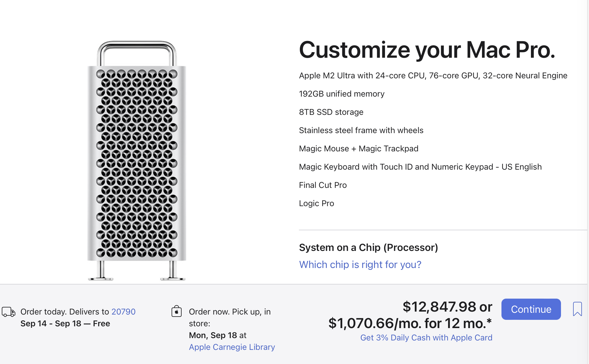This screenshot has width=589, height=364.
Task: Follow 'Get 3% Daily Cash with Apple Card'
Action: (x=426, y=337)
